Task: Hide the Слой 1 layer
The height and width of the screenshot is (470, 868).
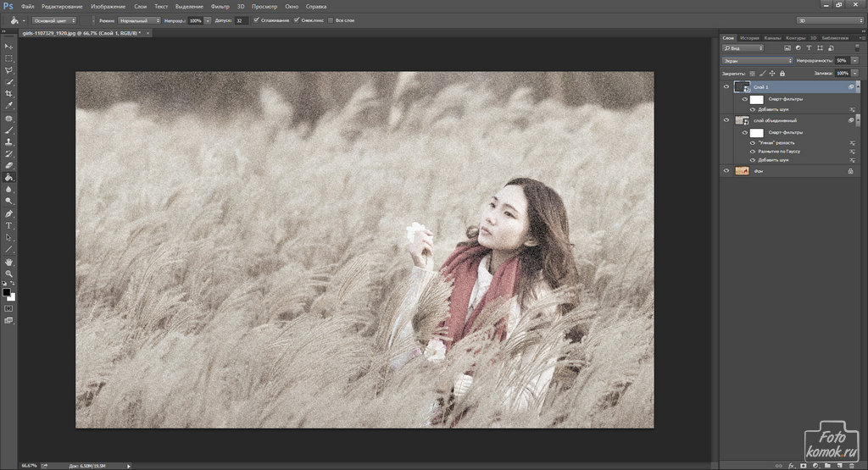Action: [x=726, y=87]
